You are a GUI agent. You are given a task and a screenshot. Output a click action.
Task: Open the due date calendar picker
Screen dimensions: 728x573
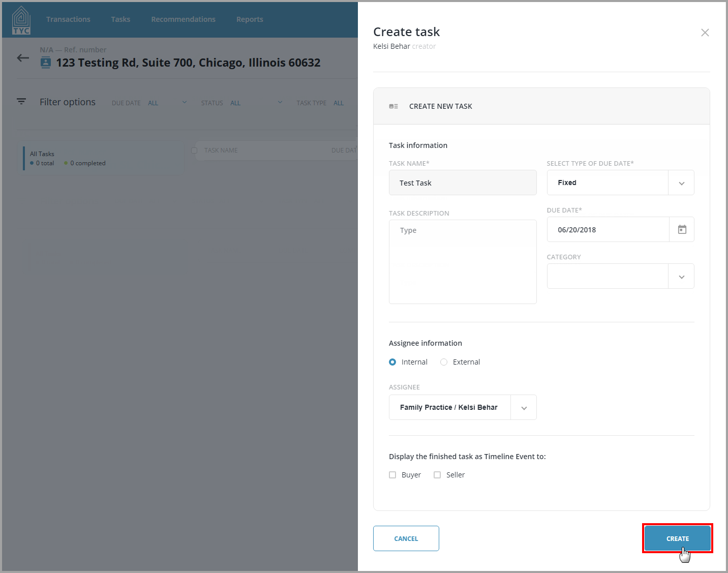(682, 229)
